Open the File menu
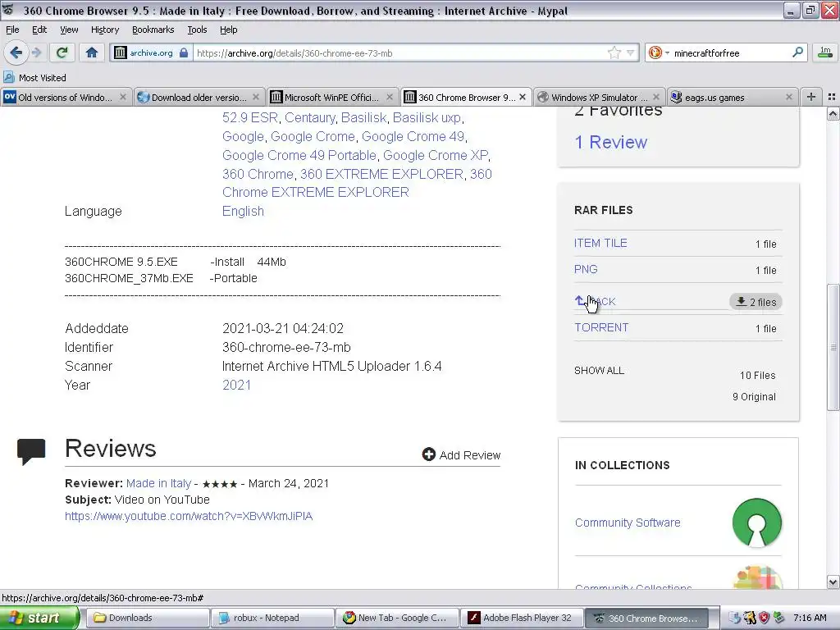This screenshot has width=840, height=630. click(x=12, y=30)
